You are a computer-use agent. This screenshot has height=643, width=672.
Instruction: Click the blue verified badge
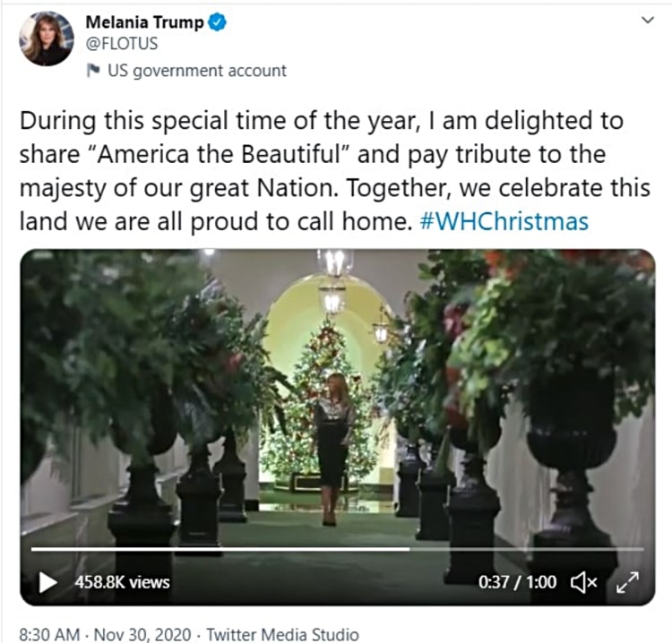coord(217,23)
